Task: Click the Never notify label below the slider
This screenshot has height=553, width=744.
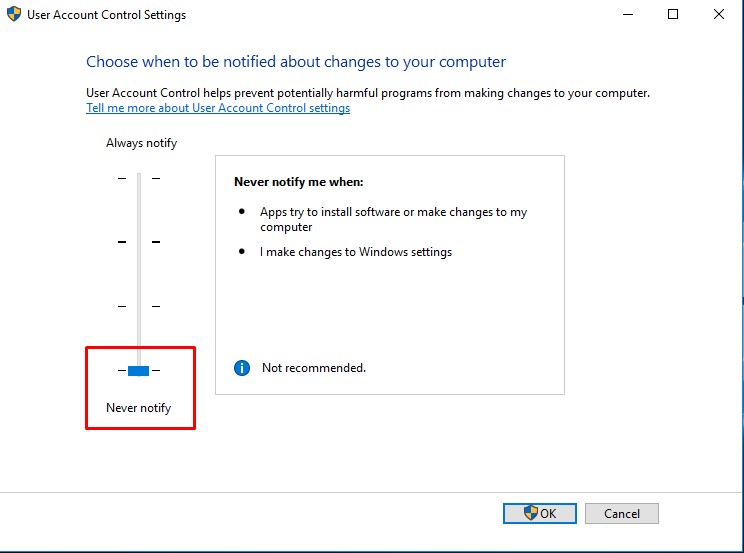Action: 138,408
